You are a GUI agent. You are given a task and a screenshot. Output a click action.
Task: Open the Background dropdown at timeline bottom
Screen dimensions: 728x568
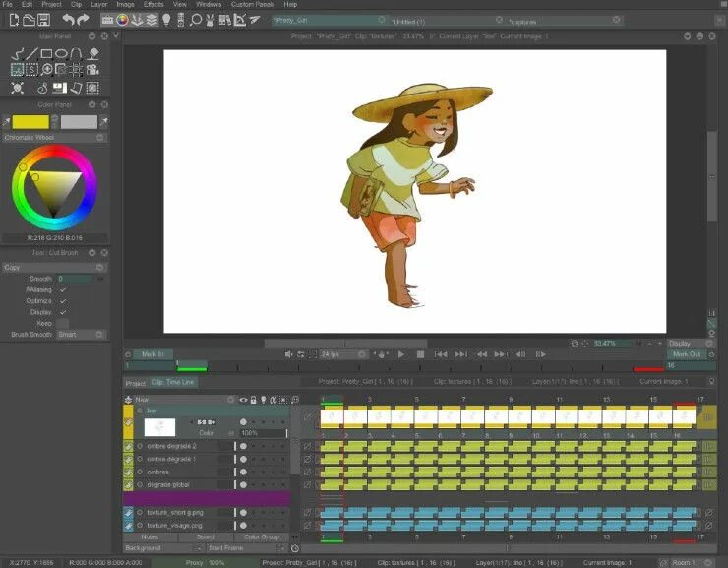click(163, 548)
